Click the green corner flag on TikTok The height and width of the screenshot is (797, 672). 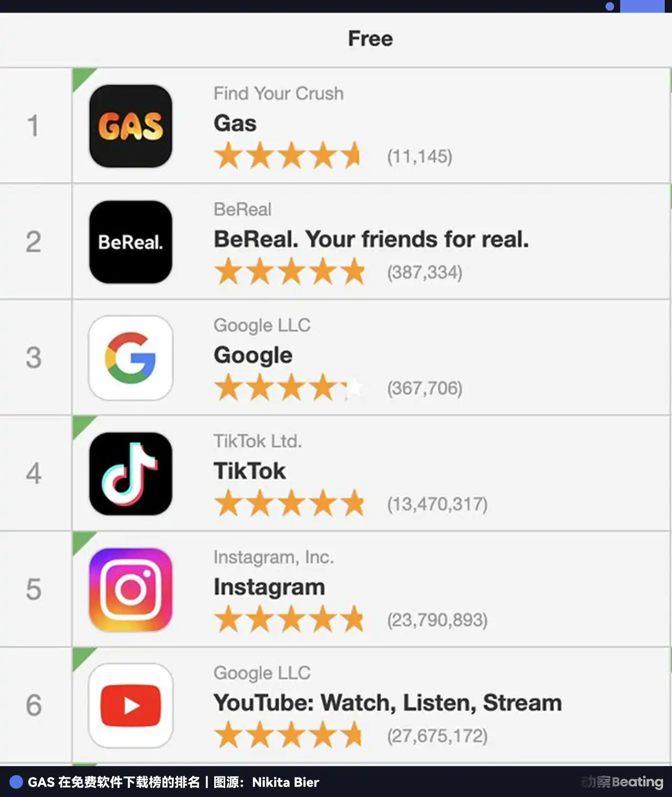click(81, 425)
